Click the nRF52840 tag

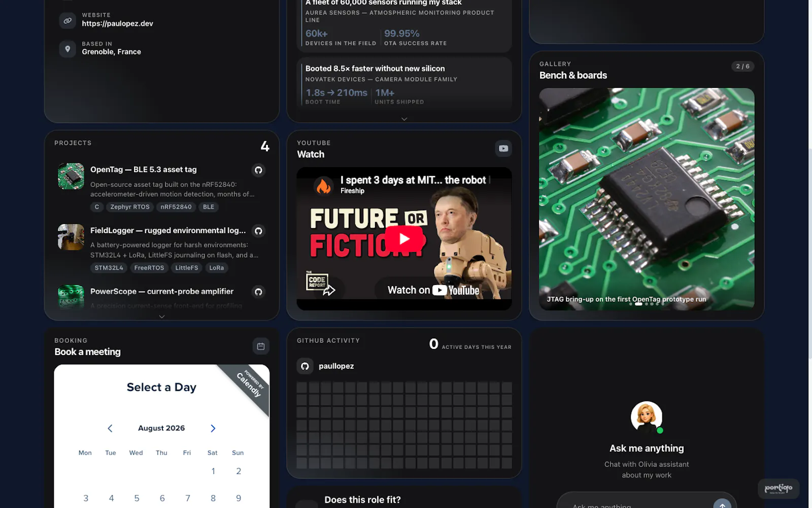click(x=176, y=207)
